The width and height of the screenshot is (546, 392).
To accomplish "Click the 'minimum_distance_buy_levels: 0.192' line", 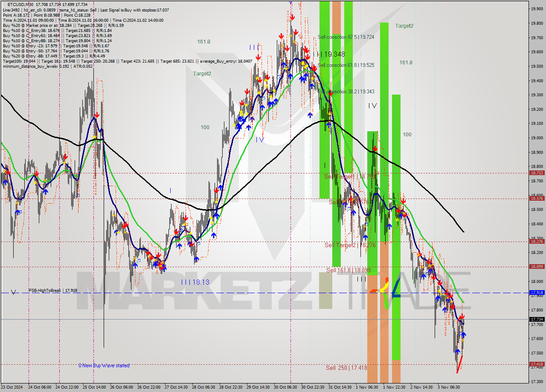I will pyautogui.click(x=47, y=66).
